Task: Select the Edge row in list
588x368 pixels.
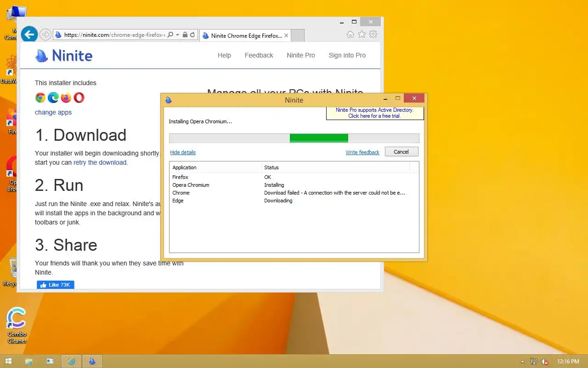Action: click(x=294, y=201)
